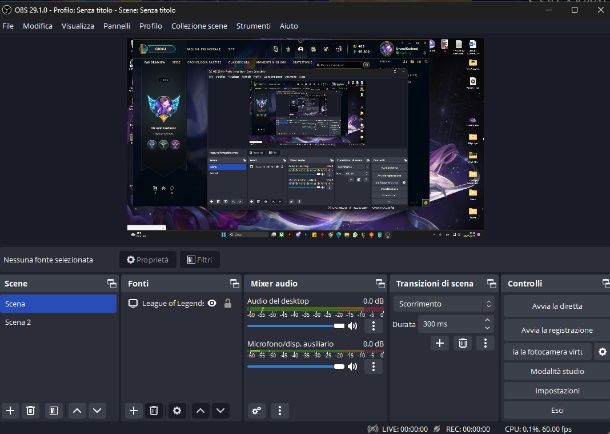Click the CPU and fps status text
The image size is (610, 434).
point(538,429)
